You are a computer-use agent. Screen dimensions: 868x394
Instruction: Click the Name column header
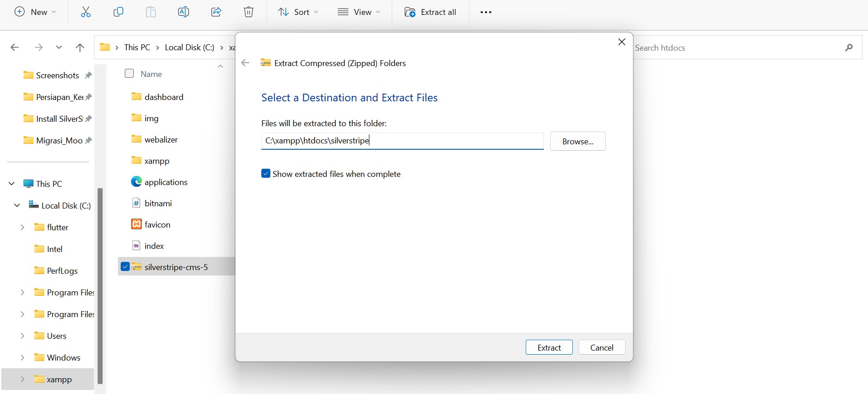click(x=151, y=74)
